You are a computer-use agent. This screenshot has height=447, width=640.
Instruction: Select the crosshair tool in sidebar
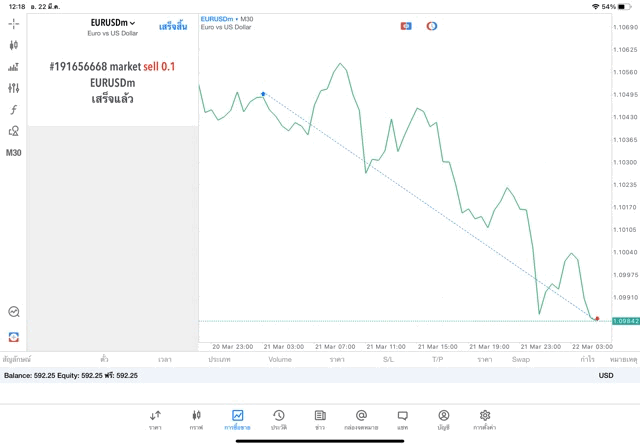13,23
